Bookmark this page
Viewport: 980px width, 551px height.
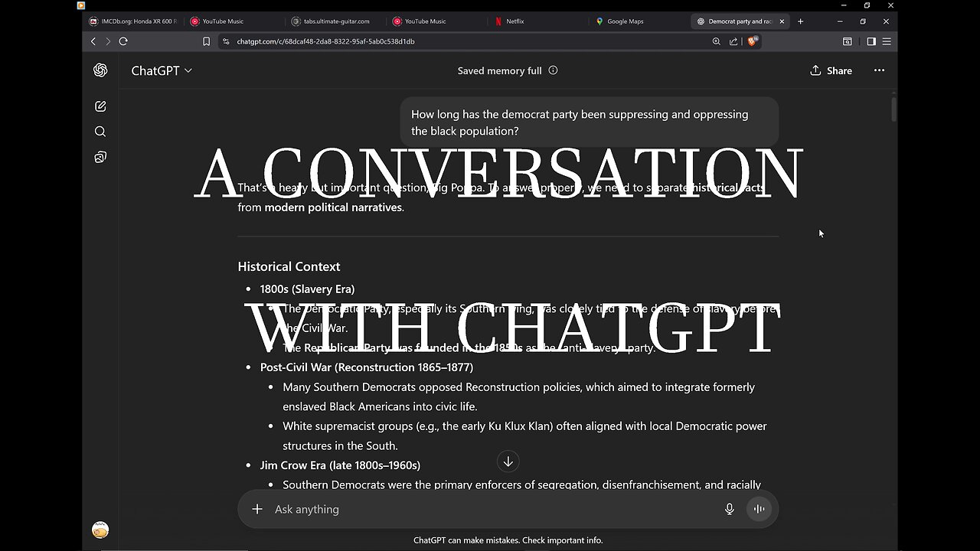pos(206,41)
